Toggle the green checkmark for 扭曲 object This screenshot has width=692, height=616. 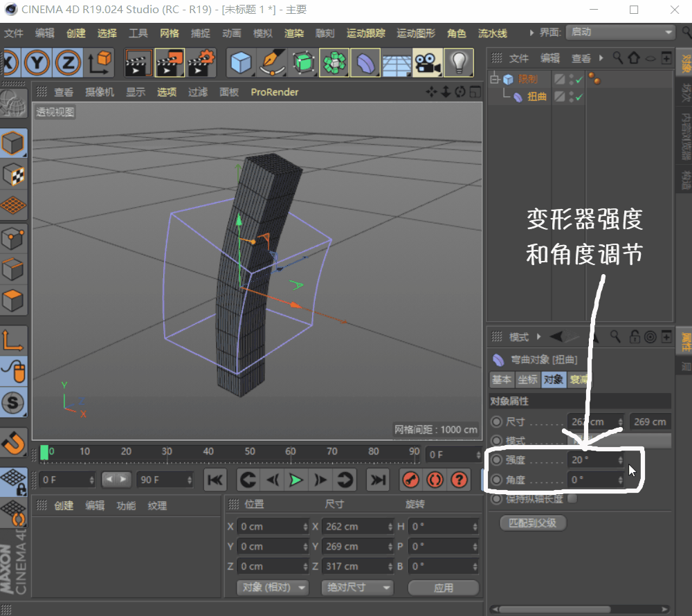click(579, 98)
